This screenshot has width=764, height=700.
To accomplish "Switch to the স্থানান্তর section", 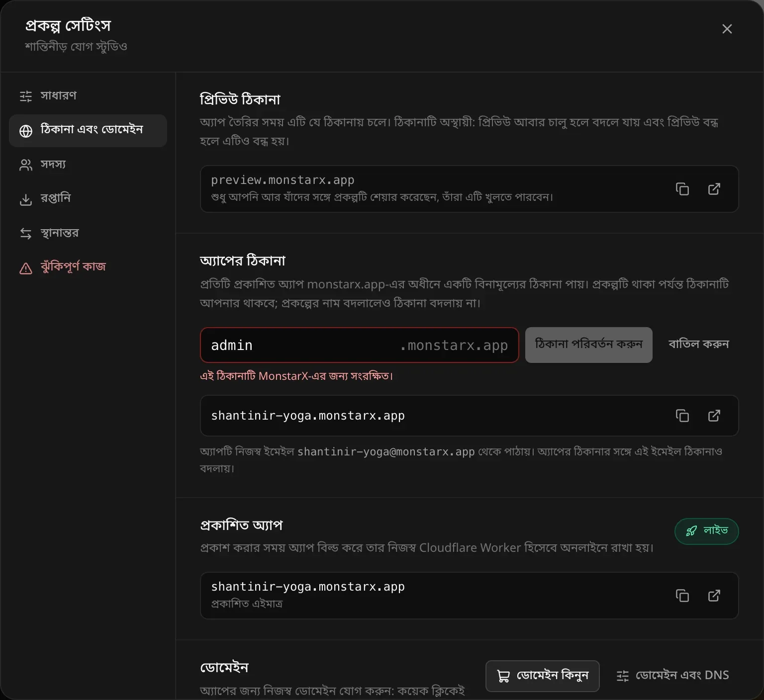I will (88, 233).
